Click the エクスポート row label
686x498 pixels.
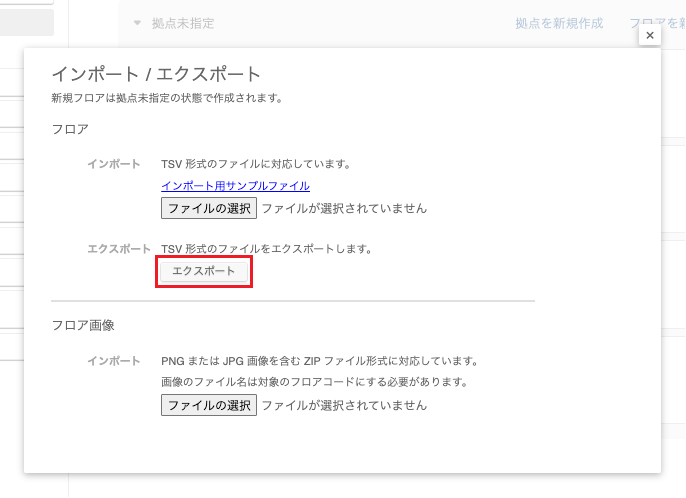click(x=119, y=248)
